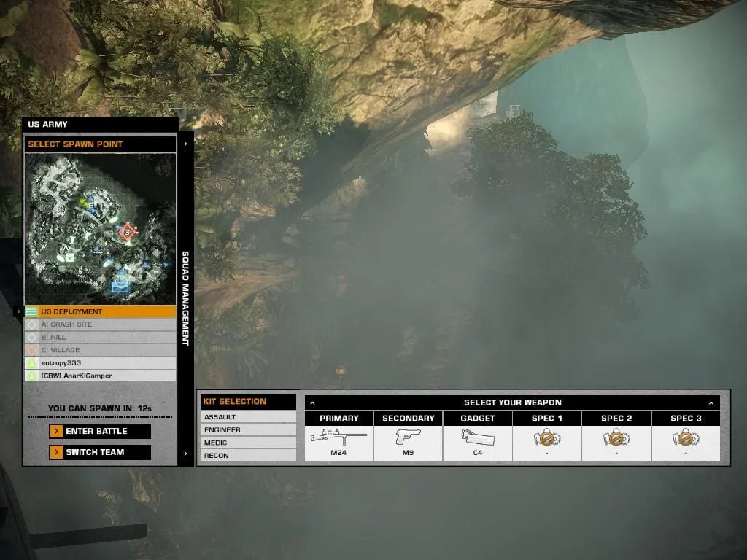Select the US Deployment spawn point
Image resolution: width=747 pixels, height=560 pixels.
[100, 311]
